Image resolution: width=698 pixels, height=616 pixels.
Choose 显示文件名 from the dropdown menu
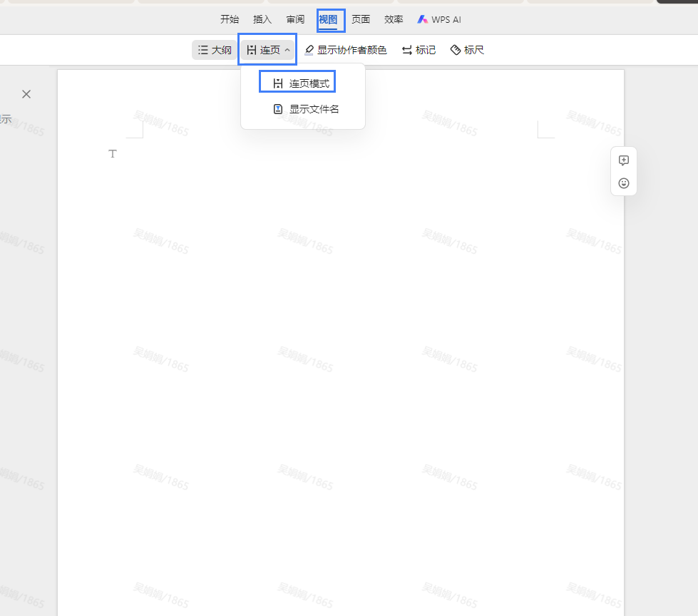pos(306,109)
